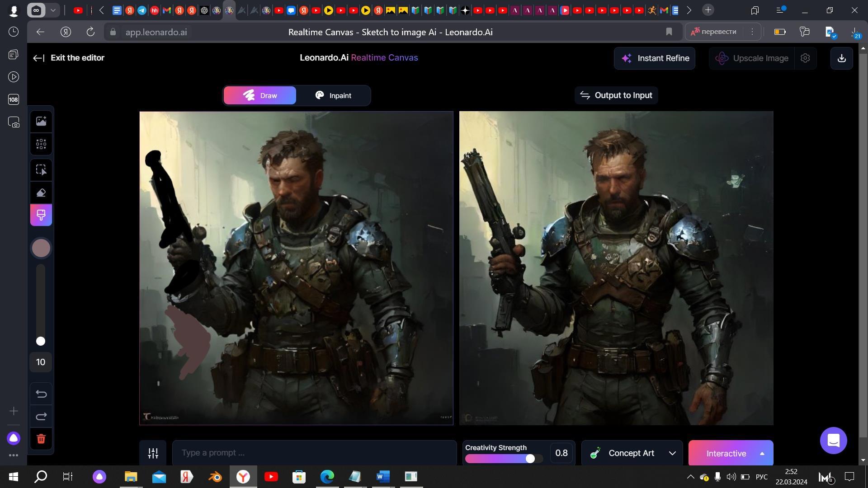868x488 pixels.
Task: Click the download image icon
Action: (x=841, y=58)
